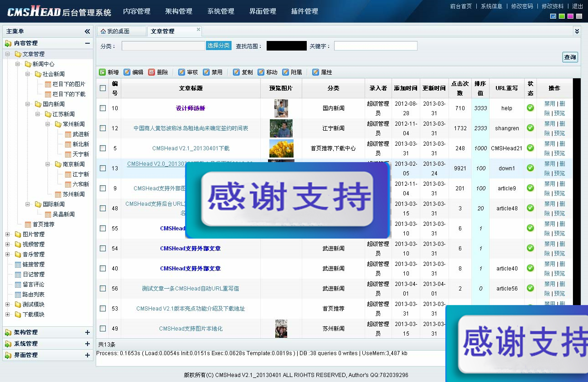Image resolution: width=588 pixels, height=382 pixels.
Task: Click the green status icon in row 10
Action: point(530,108)
